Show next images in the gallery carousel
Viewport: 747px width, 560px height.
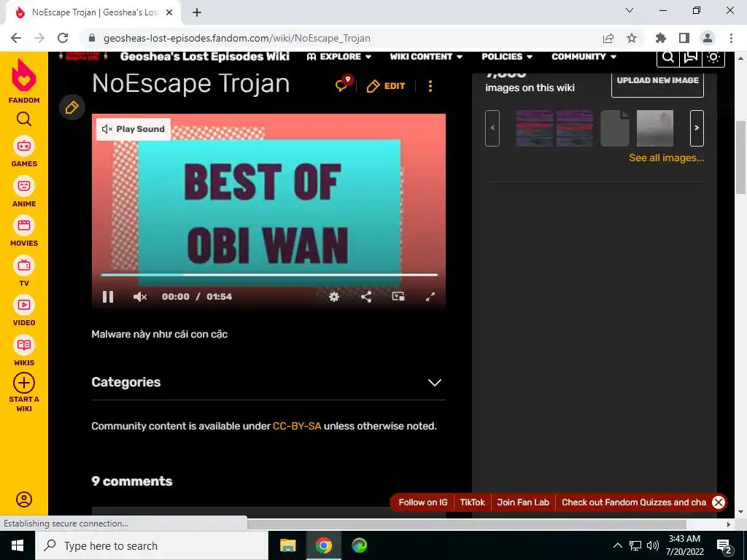click(x=697, y=128)
